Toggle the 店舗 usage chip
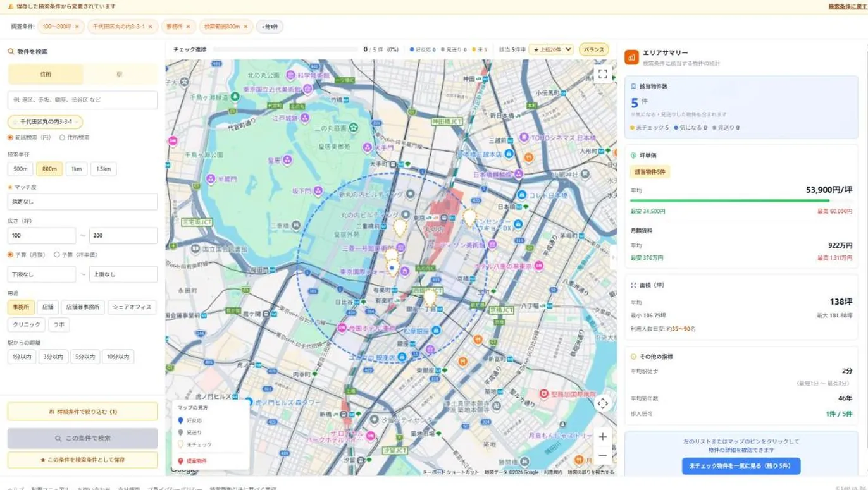868x490 pixels. click(48, 307)
